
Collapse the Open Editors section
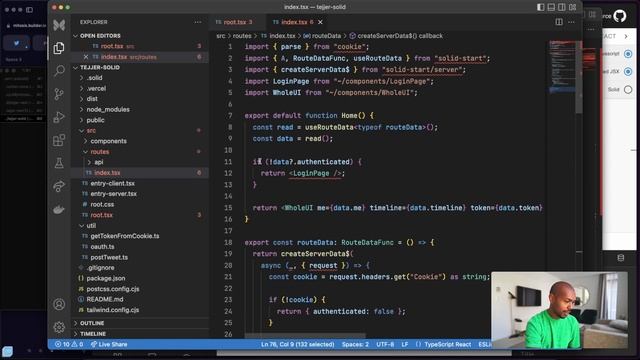pyautogui.click(x=76, y=36)
